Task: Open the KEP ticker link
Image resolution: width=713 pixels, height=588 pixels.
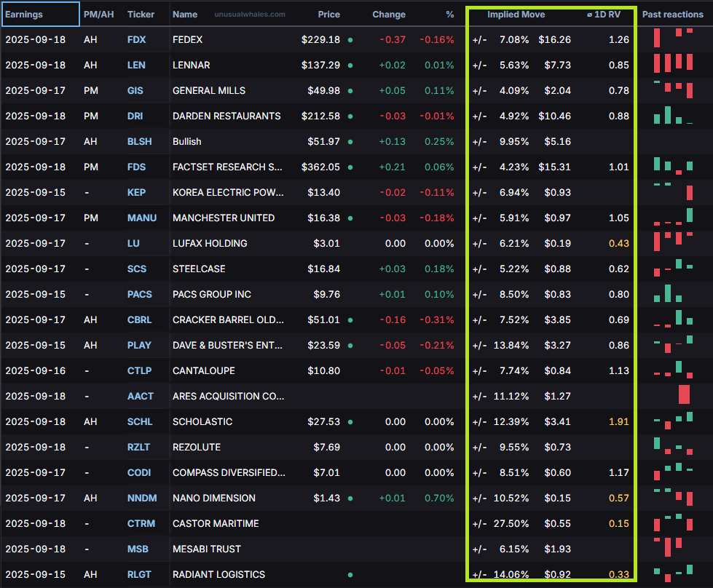Action: pos(136,192)
